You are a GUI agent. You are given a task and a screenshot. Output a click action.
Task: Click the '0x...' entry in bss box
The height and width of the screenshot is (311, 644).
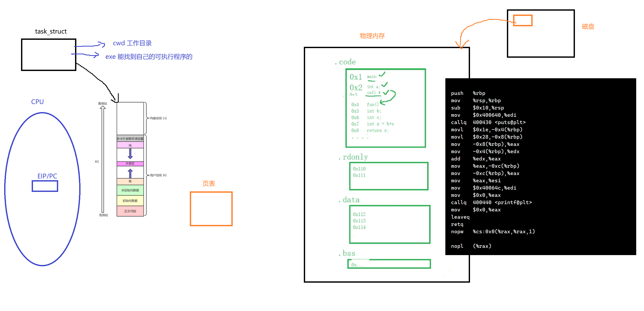click(x=357, y=265)
